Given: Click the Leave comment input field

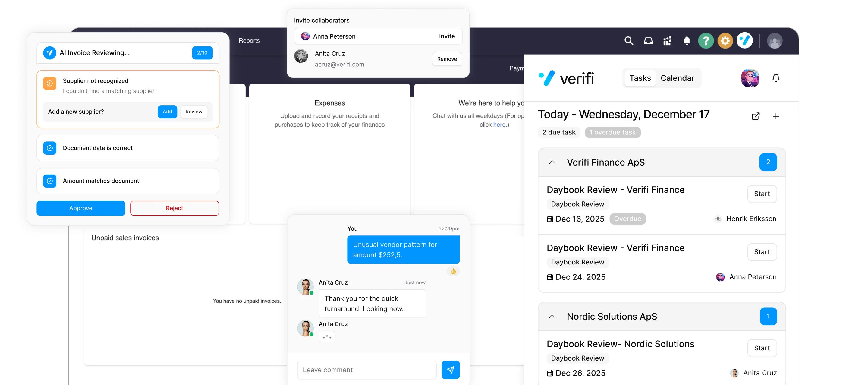Looking at the screenshot, I should tap(366, 370).
